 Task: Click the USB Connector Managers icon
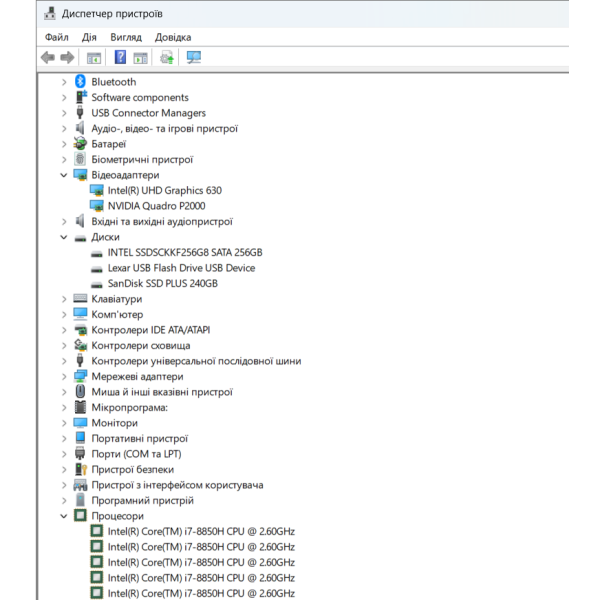pyautogui.click(x=80, y=112)
